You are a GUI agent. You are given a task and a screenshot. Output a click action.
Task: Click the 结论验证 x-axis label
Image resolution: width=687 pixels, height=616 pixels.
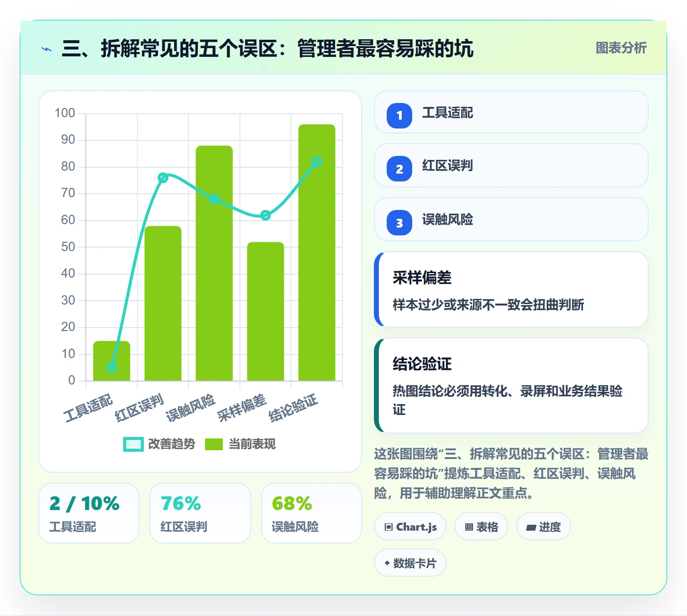click(x=293, y=408)
